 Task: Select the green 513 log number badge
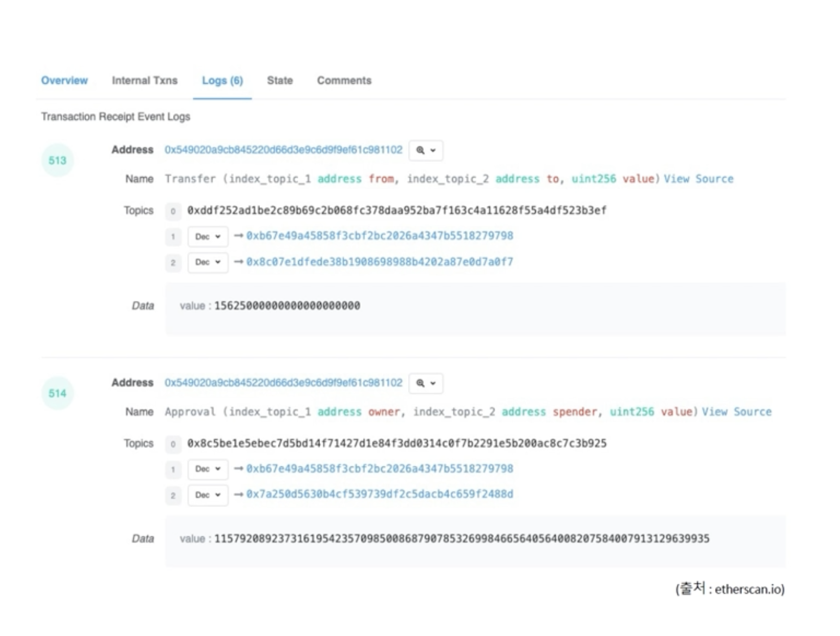[x=57, y=161]
